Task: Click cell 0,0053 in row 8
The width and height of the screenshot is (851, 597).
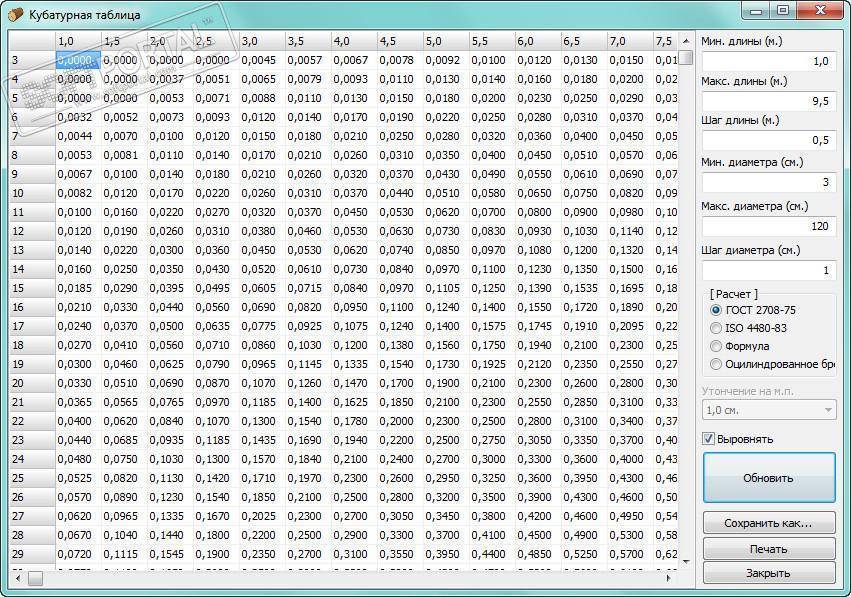Action: (x=78, y=155)
